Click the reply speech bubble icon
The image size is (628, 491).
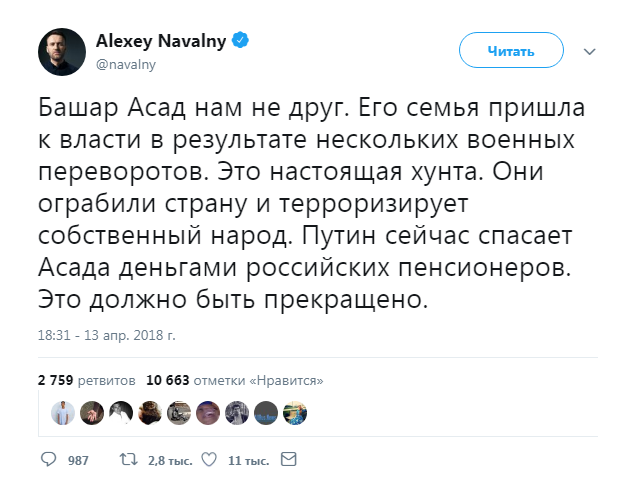[49, 460]
